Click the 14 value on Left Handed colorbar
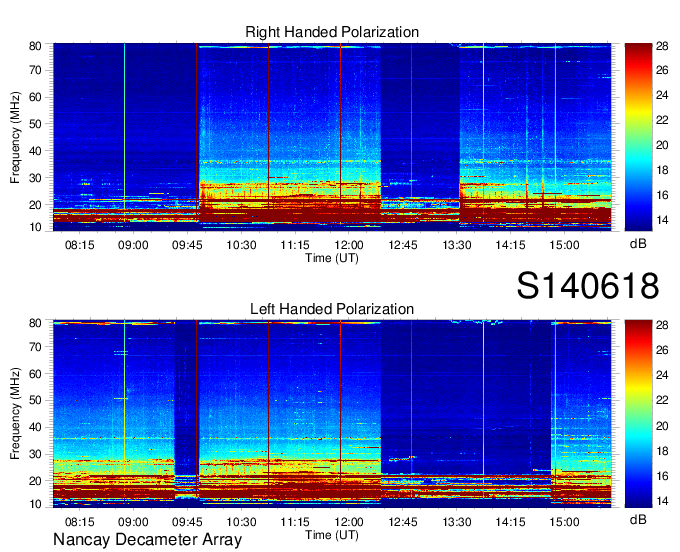 coord(662,501)
